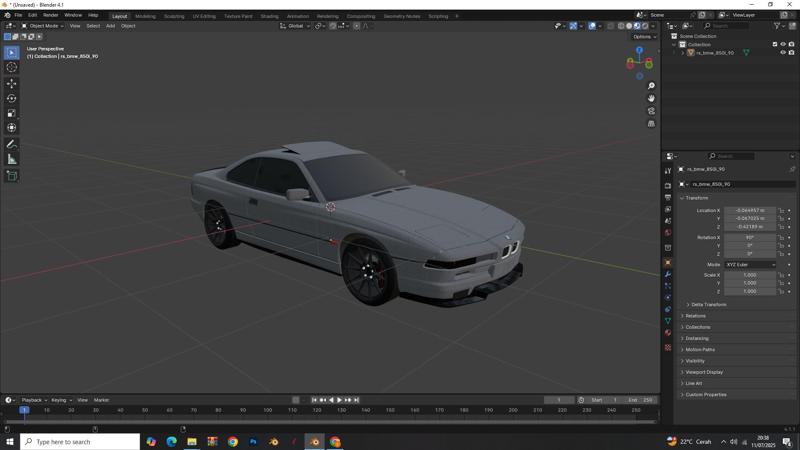Toggle the camera view icon in viewport
The height and width of the screenshot is (450, 800).
pos(651,111)
